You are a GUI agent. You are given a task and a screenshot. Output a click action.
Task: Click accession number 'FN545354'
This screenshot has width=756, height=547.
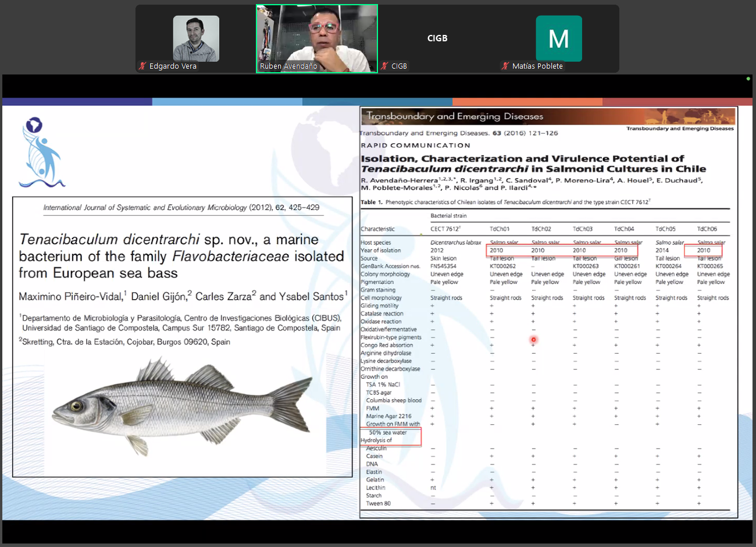pos(443,267)
